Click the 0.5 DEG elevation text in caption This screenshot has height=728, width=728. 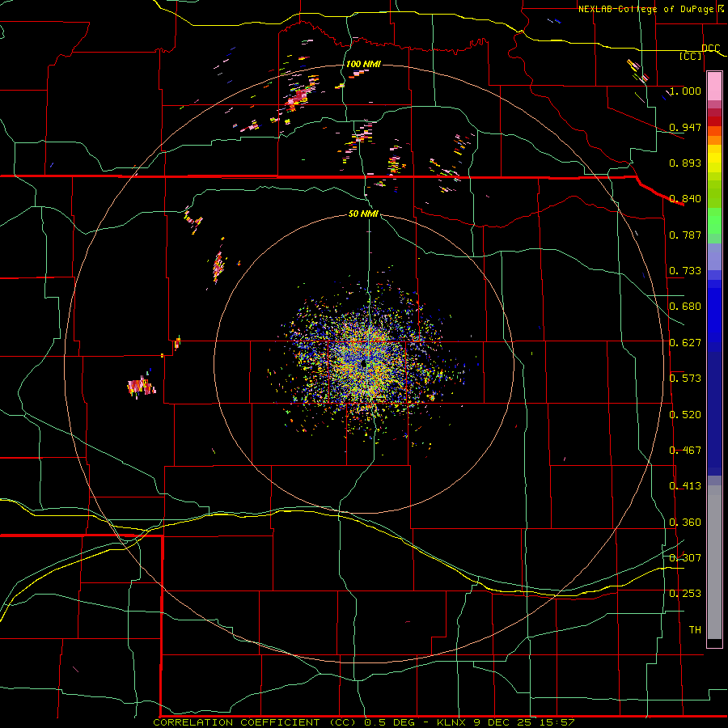click(x=392, y=722)
